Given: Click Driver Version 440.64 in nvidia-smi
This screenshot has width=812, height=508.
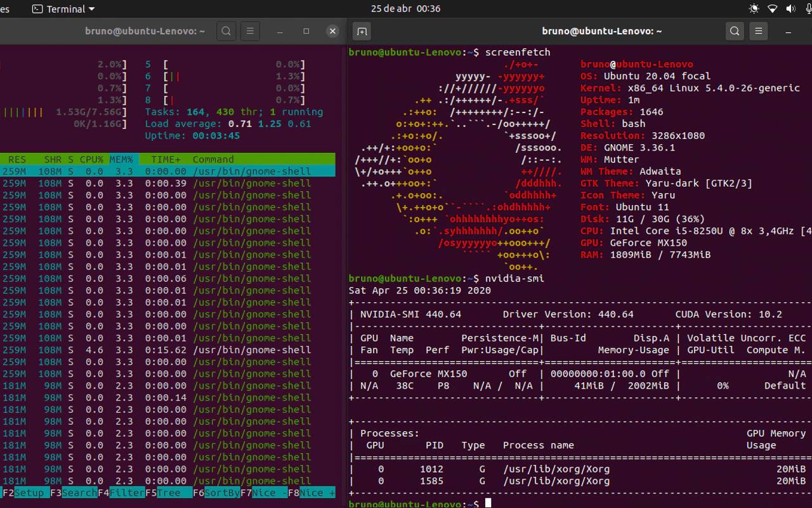Looking at the screenshot, I should pos(568,314).
